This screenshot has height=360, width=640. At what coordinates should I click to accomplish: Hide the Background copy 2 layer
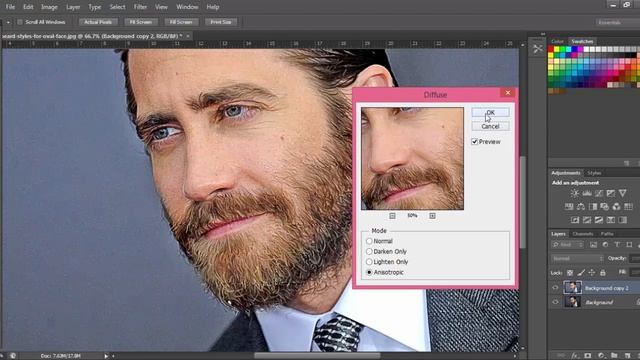pos(555,288)
